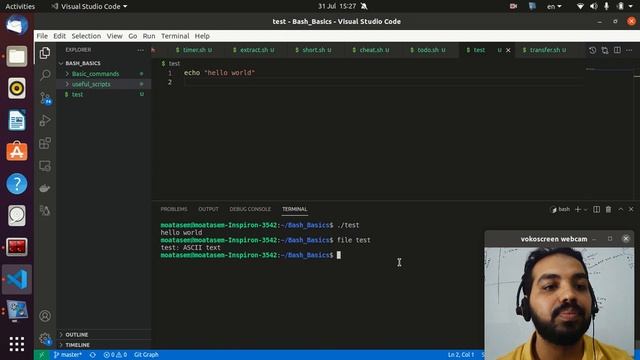The height and width of the screenshot is (360, 640).
Task: Switch to the extract.sh tab
Action: pyautogui.click(x=253, y=50)
